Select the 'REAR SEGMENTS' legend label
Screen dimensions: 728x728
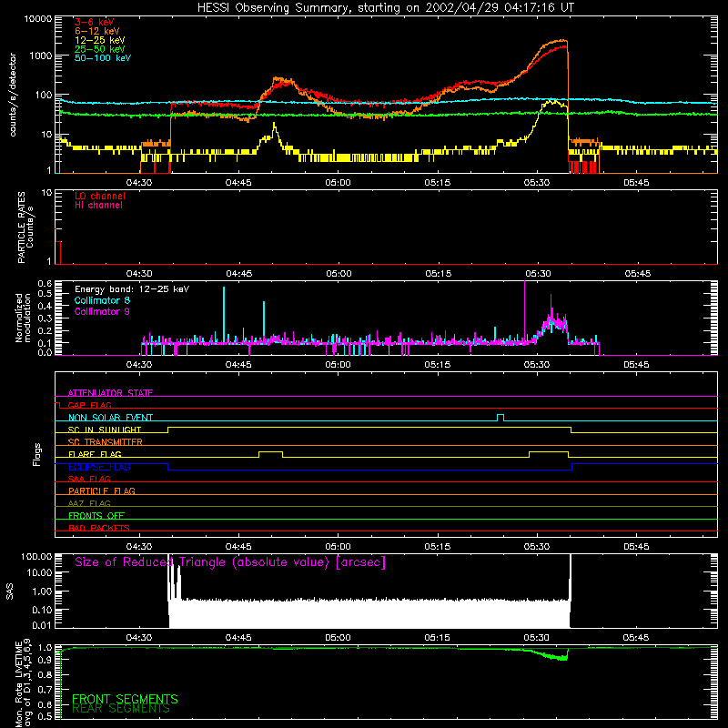click(x=121, y=709)
